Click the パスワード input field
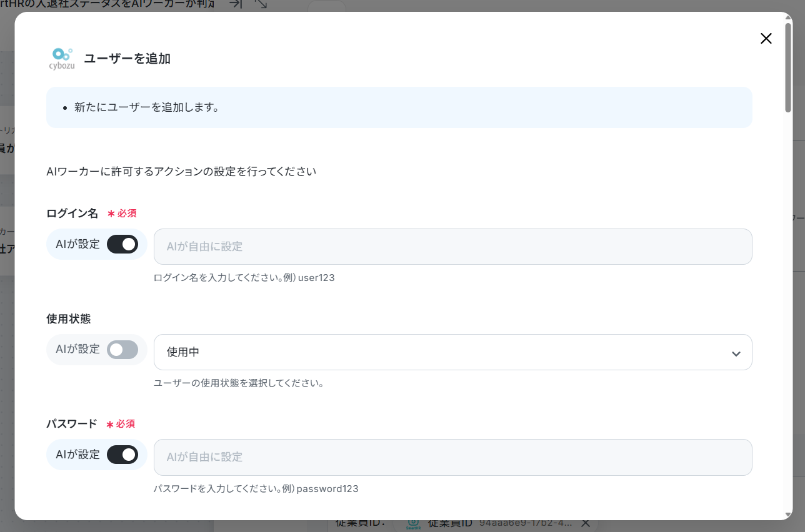 pyautogui.click(x=452, y=457)
